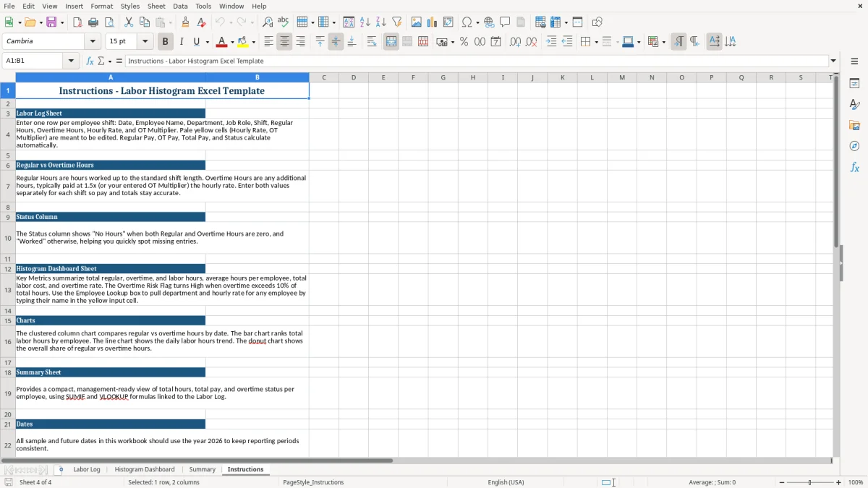Open the Data menu

[x=180, y=6]
